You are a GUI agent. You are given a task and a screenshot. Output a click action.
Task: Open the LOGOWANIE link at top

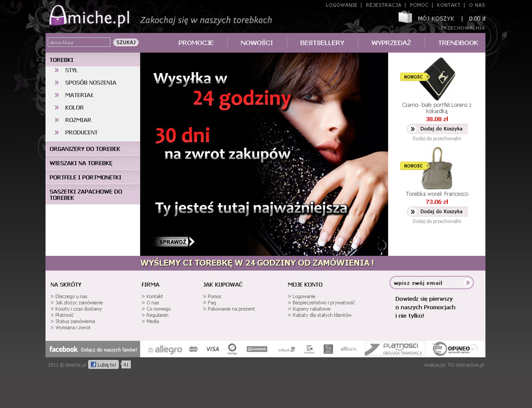tap(341, 5)
